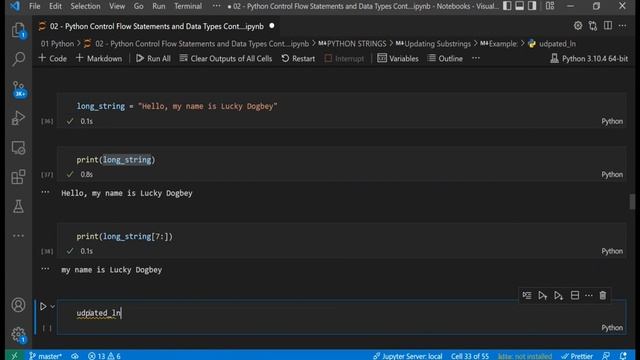This screenshot has width=640, height=360.
Task: Run All notebook cells
Action: point(153,58)
